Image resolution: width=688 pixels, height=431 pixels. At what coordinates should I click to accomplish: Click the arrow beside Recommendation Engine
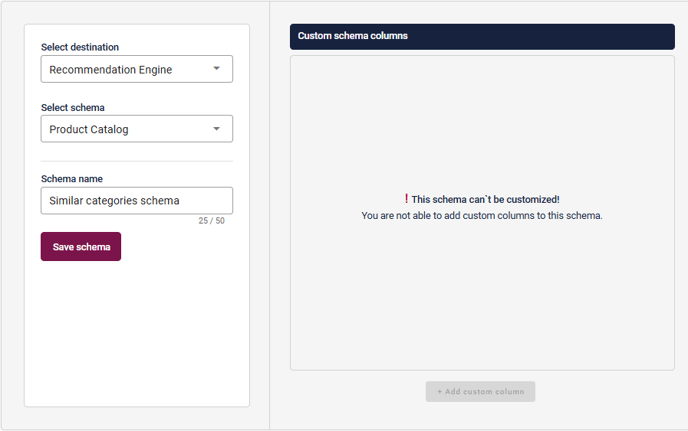click(217, 69)
